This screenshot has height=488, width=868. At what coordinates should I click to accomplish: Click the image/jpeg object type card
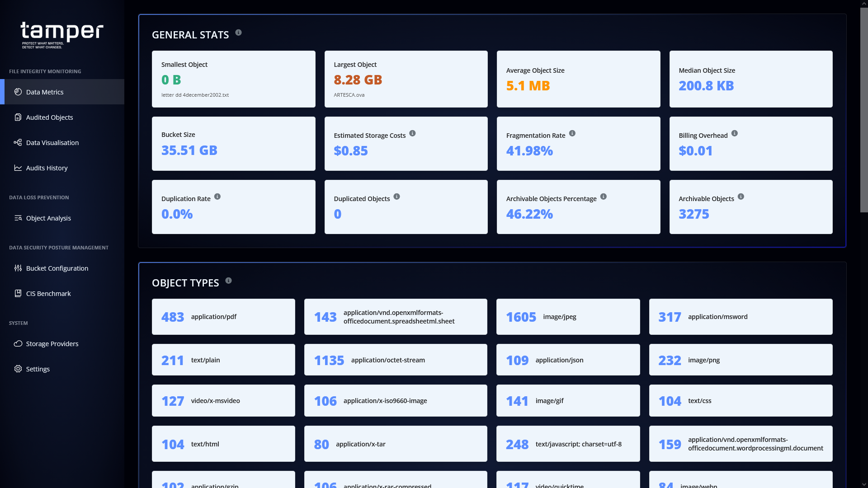568,317
